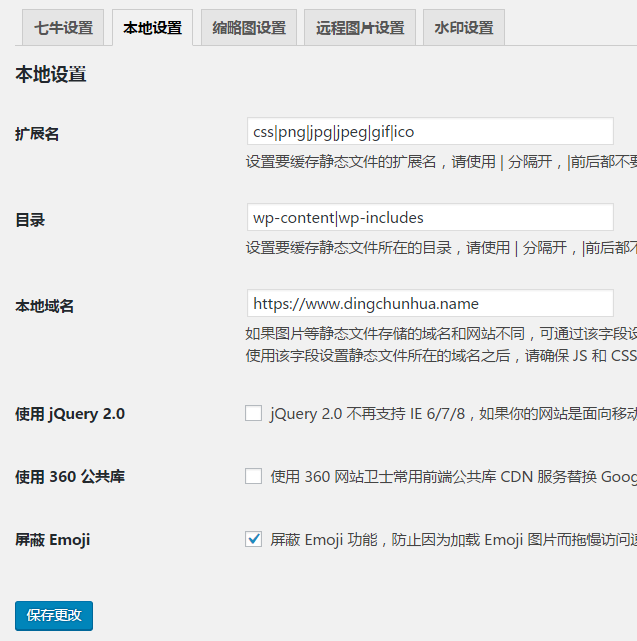
Task: Go to the 水印设置 tab
Action: point(464,28)
